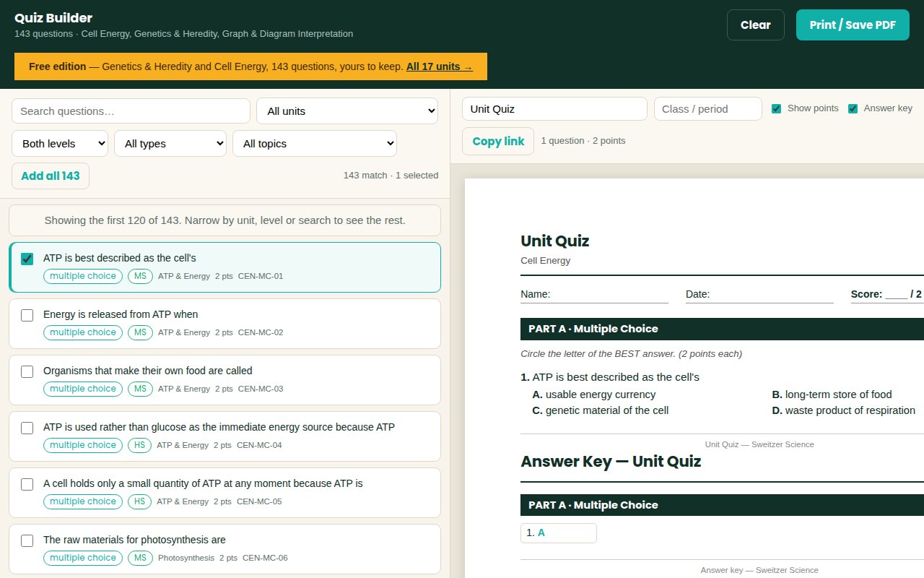This screenshot has width=924, height=578.
Task: Click answer option A 'usable energy currency'
Action: tap(594, 394)
